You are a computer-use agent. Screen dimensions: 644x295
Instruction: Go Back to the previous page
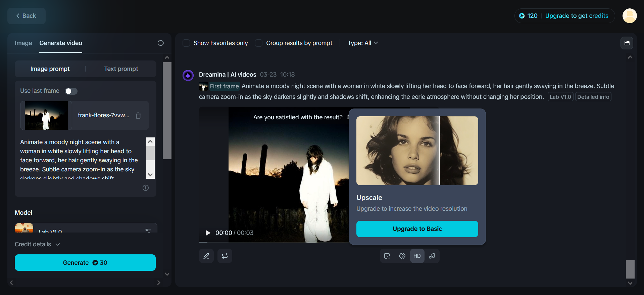pos(27,16)
